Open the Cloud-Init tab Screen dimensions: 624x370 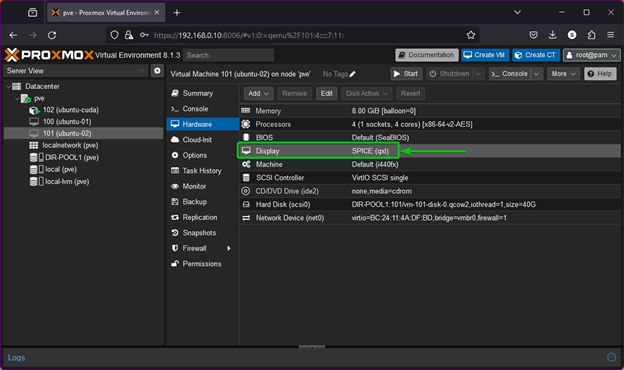coord(203,140)
